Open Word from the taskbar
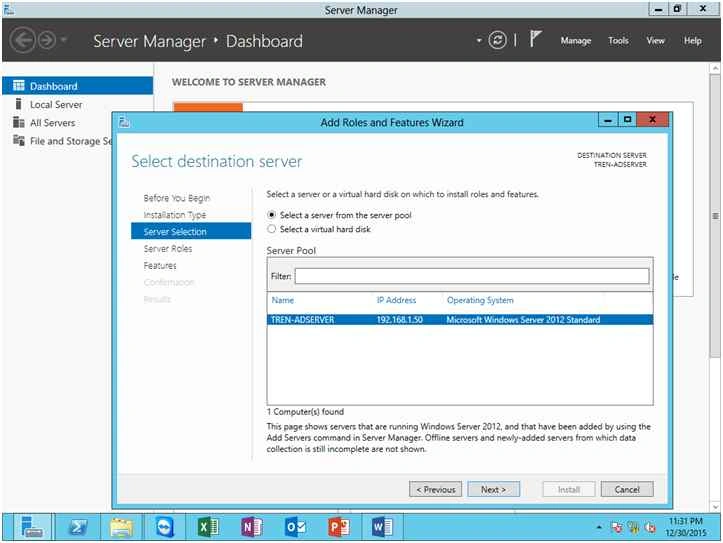 click(382, 527)
